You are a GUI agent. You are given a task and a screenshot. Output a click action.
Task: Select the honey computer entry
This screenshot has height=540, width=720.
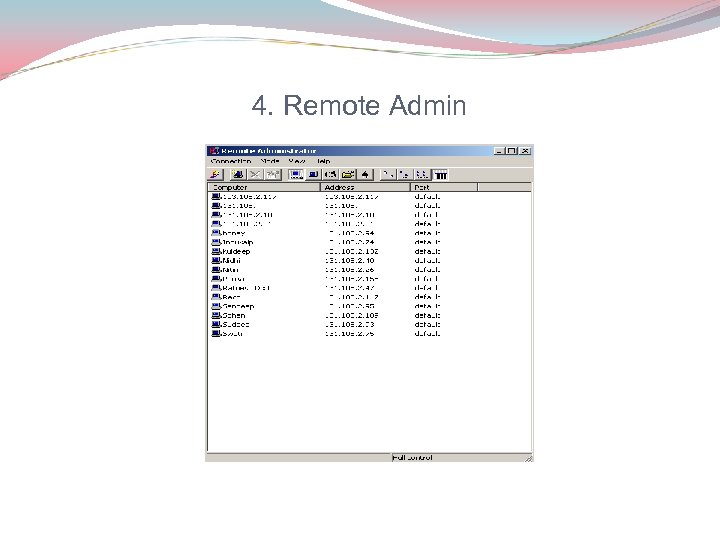tap(228, 233)
